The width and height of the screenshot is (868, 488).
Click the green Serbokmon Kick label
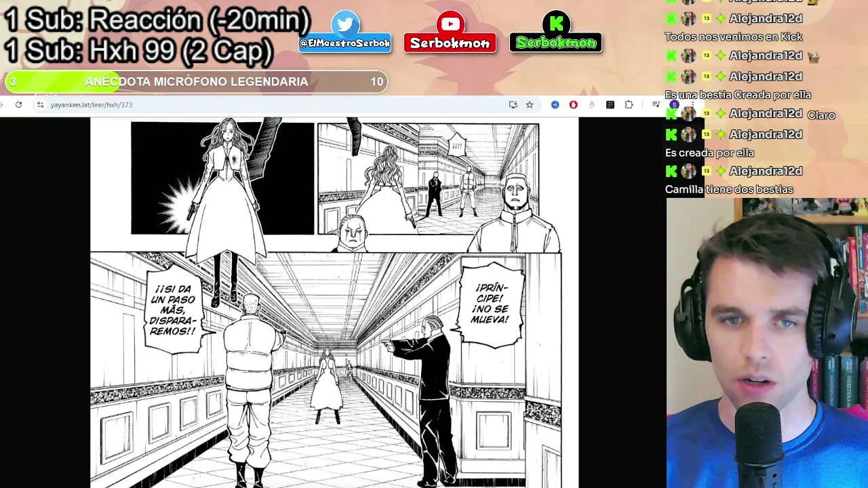(556, 43)
